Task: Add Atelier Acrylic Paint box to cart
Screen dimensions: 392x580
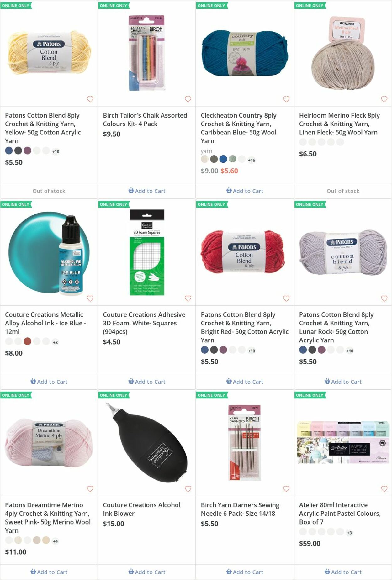Action: [x=343, y=572]
